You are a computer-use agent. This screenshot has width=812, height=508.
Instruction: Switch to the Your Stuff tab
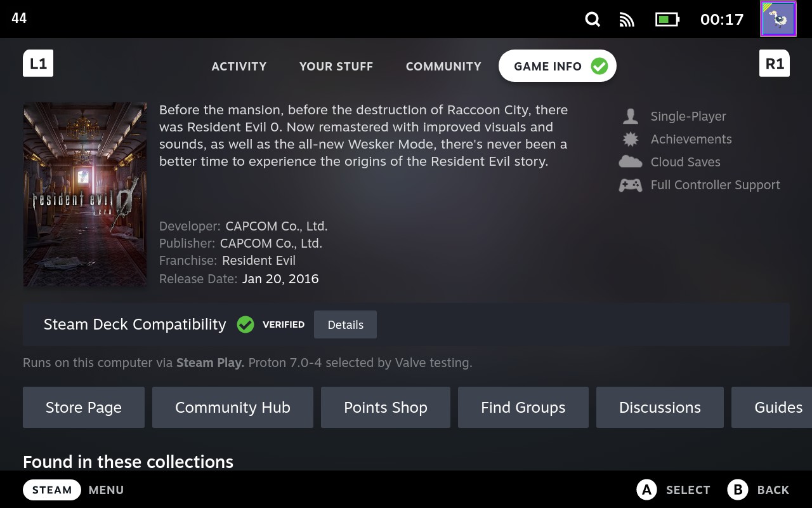point(336,66)
